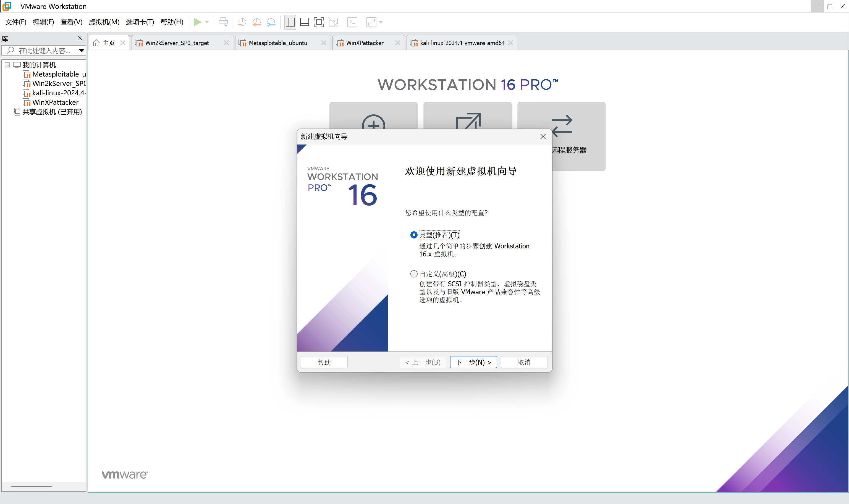849x504 pixels.
Task: Enter full screen mode icon
Action: [319, 22]
